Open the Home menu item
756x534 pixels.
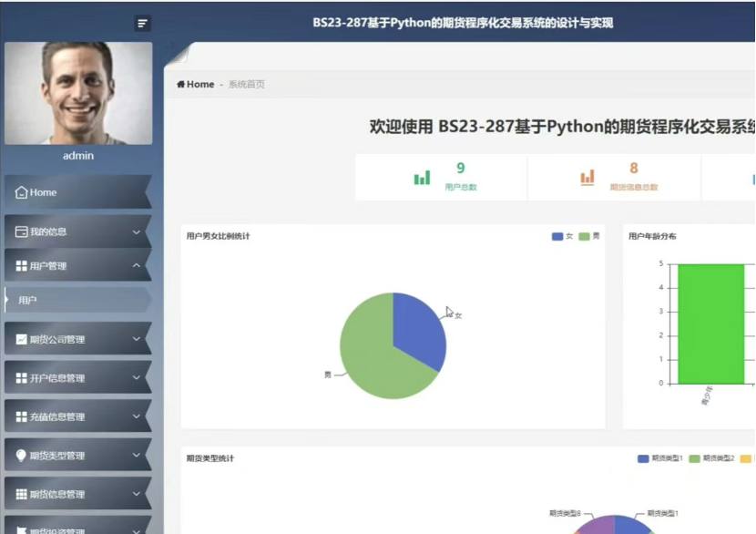pos(78,192)
